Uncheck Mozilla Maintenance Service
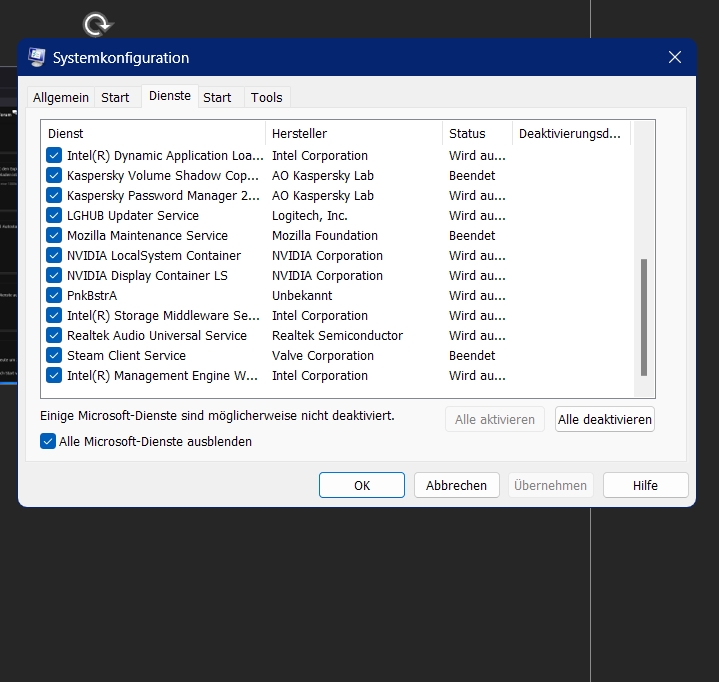719x682 pixels. pyautogui.click(x=54, y=235)
